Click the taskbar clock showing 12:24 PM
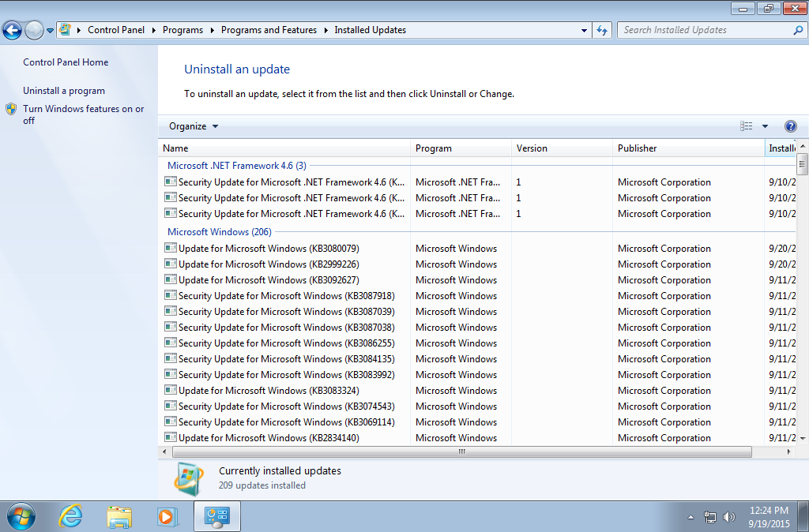This screenshot has height=532, width=809. point(769,517)
